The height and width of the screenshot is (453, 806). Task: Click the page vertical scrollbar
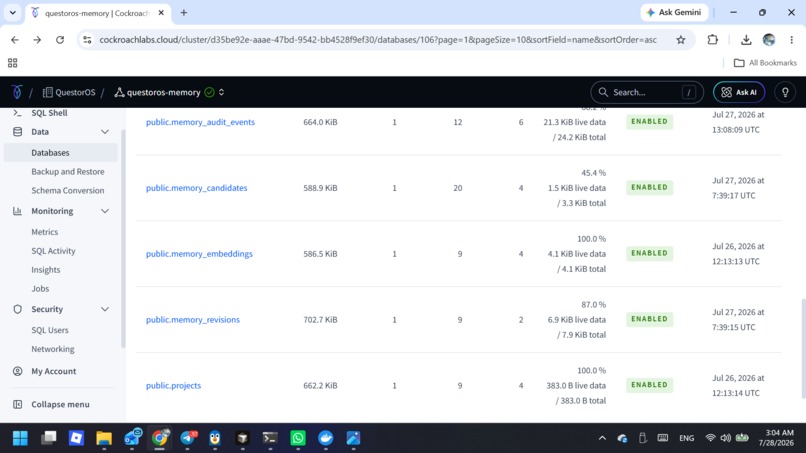(x=803, y=349)
